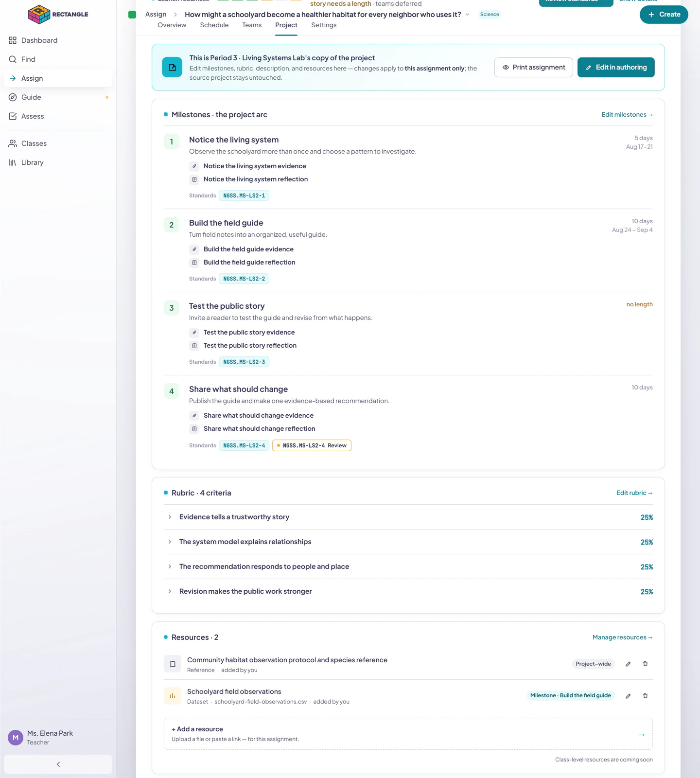Expand The recommendation responds to people criterion
This screenshot has height=778, width=700.
[170, 566]
